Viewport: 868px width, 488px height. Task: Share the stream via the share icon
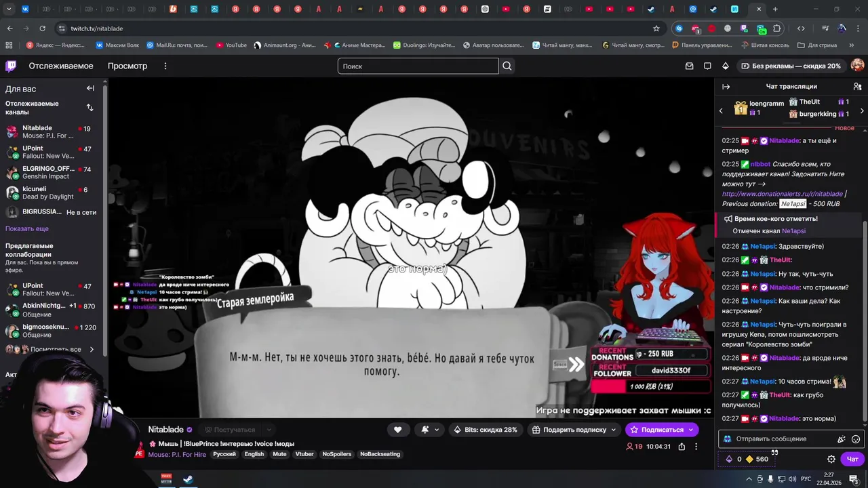(682, 447)
